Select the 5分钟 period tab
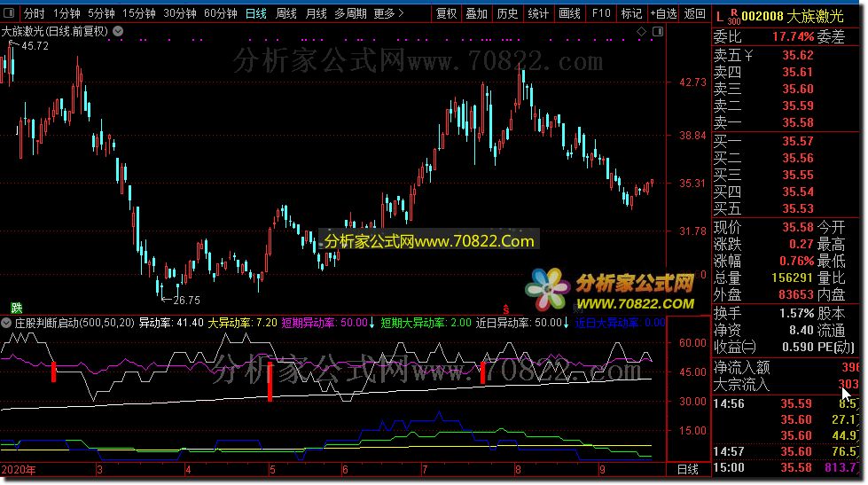The width and height of the screenshot is (868, 485). (101, 12)
